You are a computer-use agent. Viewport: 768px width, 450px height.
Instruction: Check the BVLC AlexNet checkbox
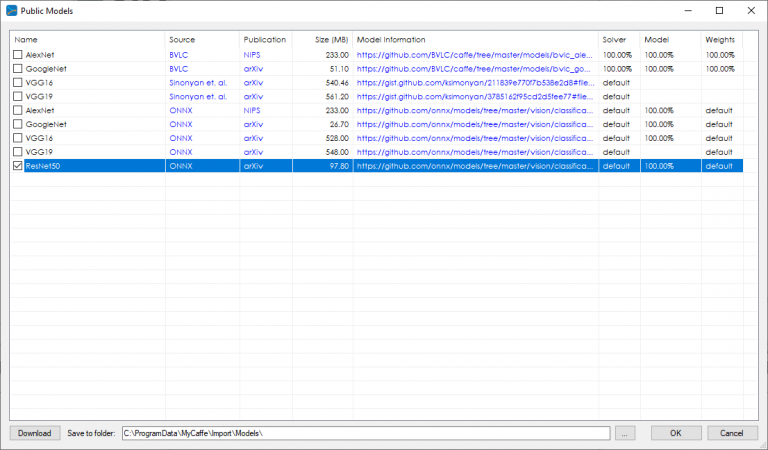(17, 54)
